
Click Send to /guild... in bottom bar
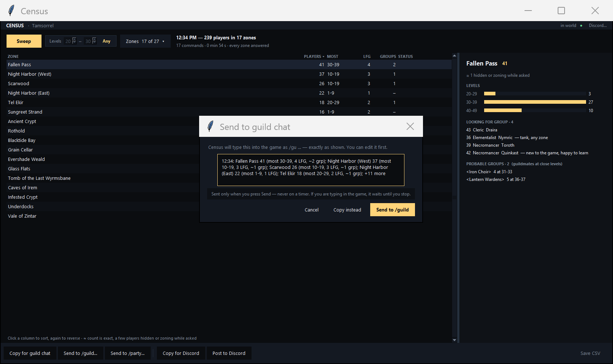tap(80, 353)
